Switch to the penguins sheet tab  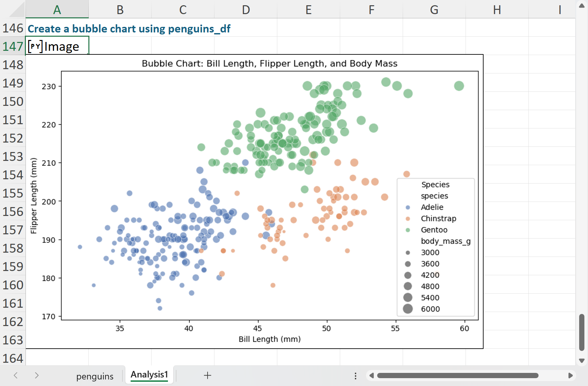click(x=95, y=376)
